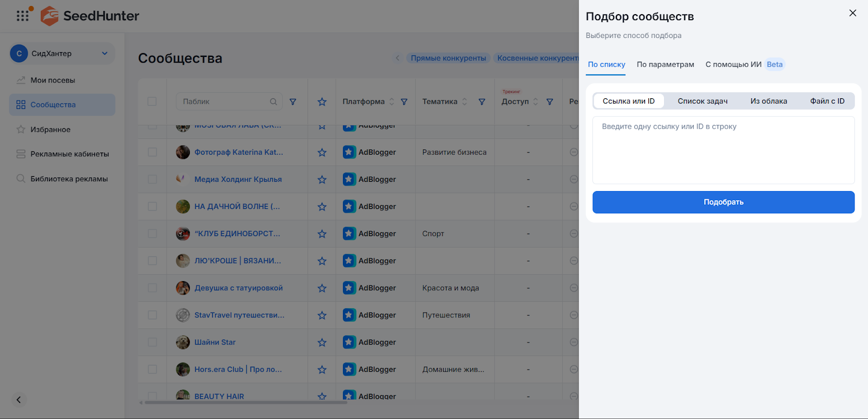Open the apps grid menu icon

tap(22, 16)
